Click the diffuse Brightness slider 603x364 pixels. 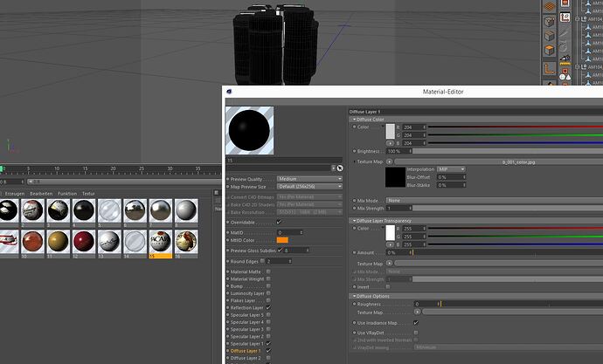508,151
